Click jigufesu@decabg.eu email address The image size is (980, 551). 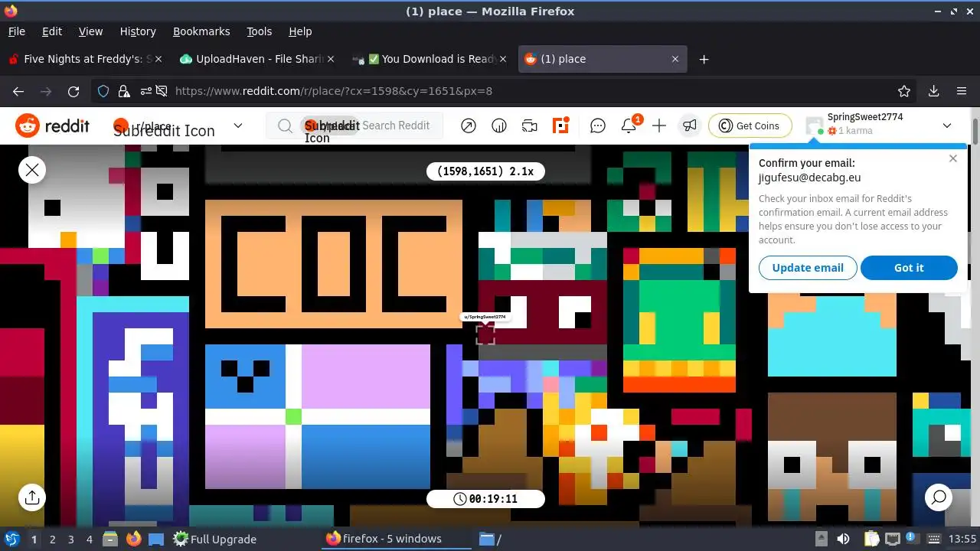click(x=809, y=178)
